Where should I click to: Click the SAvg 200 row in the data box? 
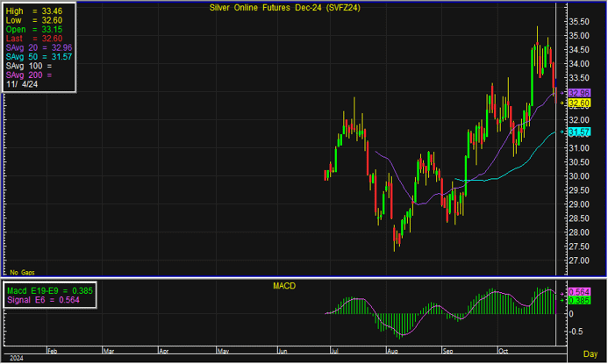point(29,75)
